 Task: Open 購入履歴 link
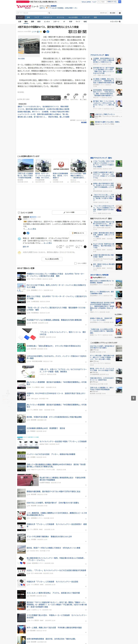[112, 13]
